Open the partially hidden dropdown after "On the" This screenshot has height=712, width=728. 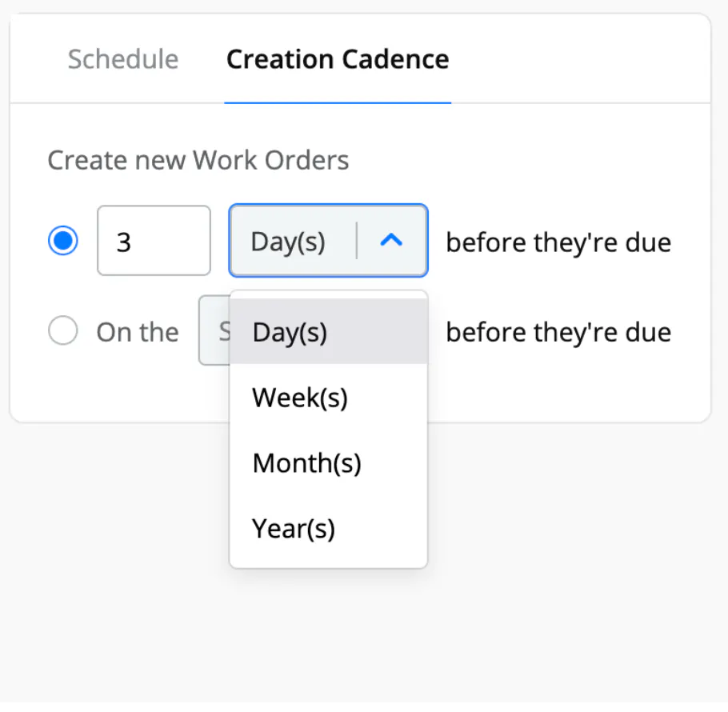214,330
